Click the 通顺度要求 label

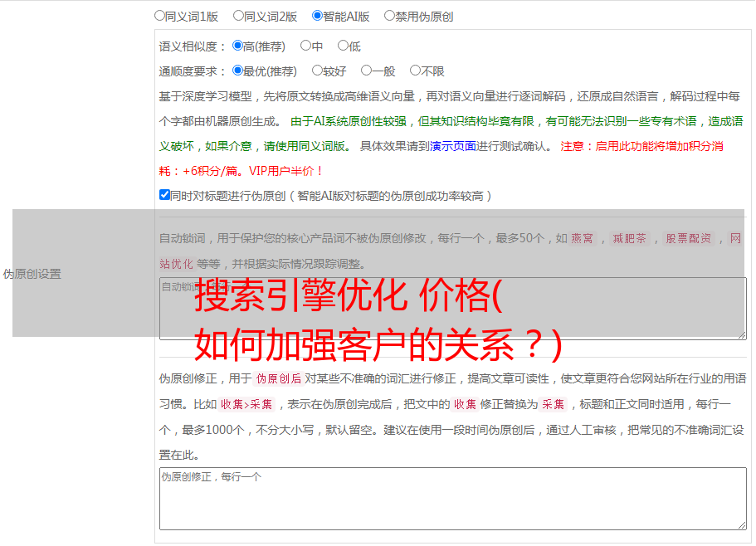click(x=192, y=72)
